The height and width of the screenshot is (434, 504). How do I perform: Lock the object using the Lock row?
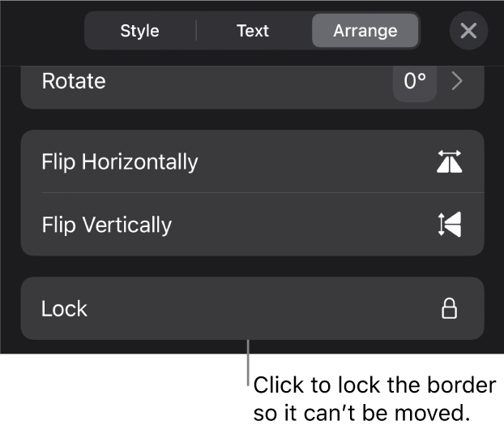[252, 308]
